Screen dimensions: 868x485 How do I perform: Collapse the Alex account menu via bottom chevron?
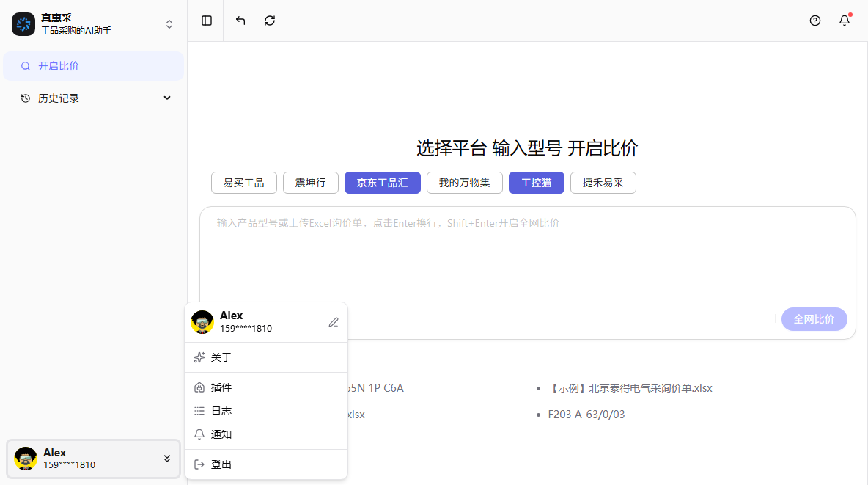point(167,458)
